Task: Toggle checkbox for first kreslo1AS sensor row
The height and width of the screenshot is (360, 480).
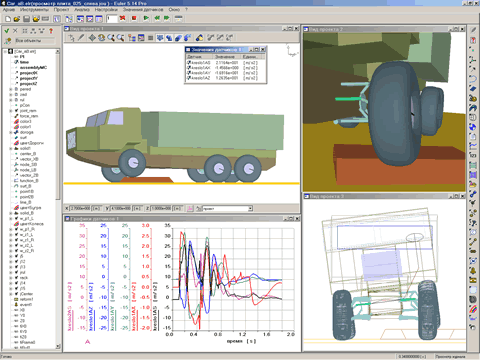Action: 189,63
